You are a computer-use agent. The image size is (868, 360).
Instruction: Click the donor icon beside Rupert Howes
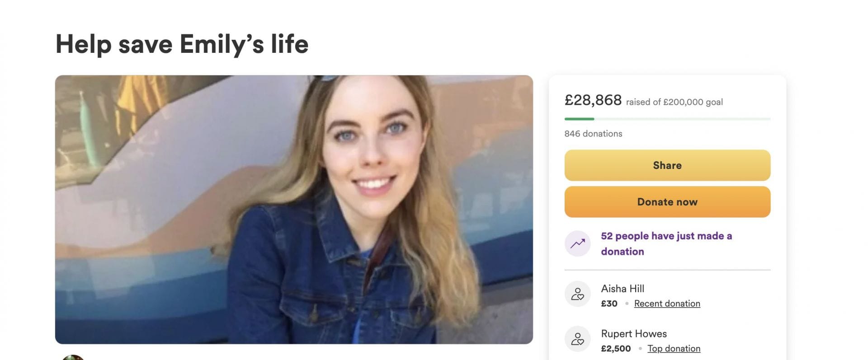click(577, 339)
